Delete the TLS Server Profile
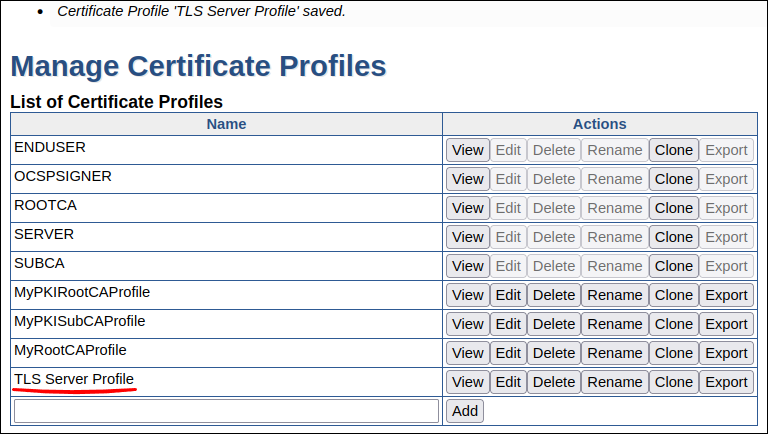The image size is (768, 434). click(553, 382)
